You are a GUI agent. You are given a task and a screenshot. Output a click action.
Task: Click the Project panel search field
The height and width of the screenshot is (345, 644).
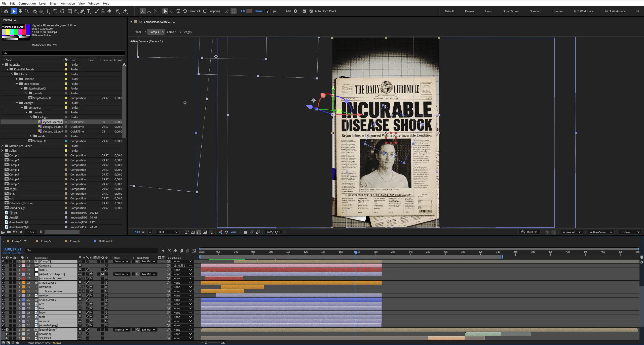coord(63,53)
